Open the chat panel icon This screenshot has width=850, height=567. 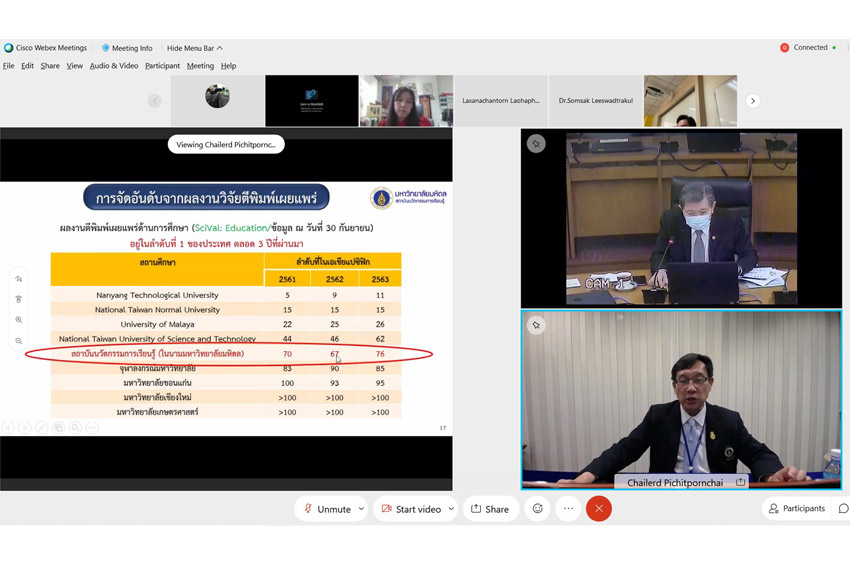click(x=842, y=508)
